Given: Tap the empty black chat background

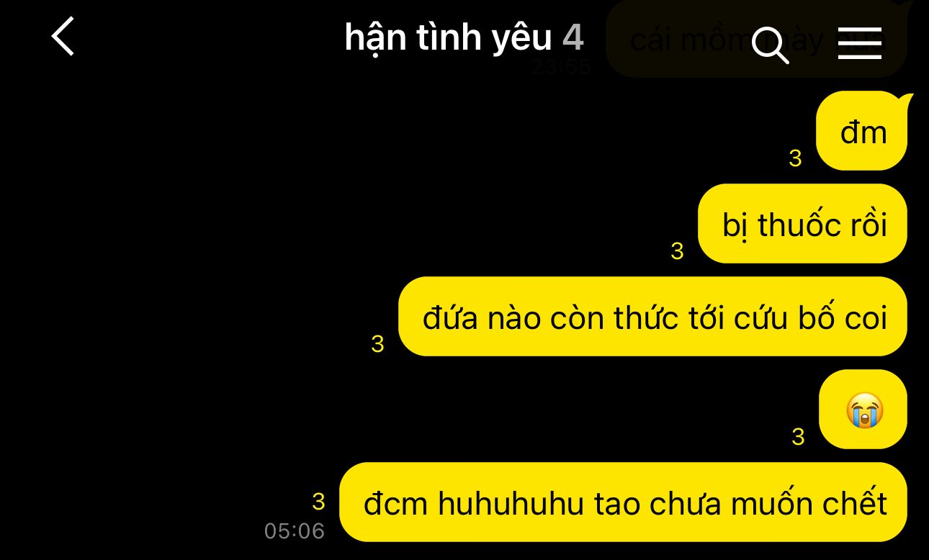Looking at the screenshot, I should click(x=180, y=252).
